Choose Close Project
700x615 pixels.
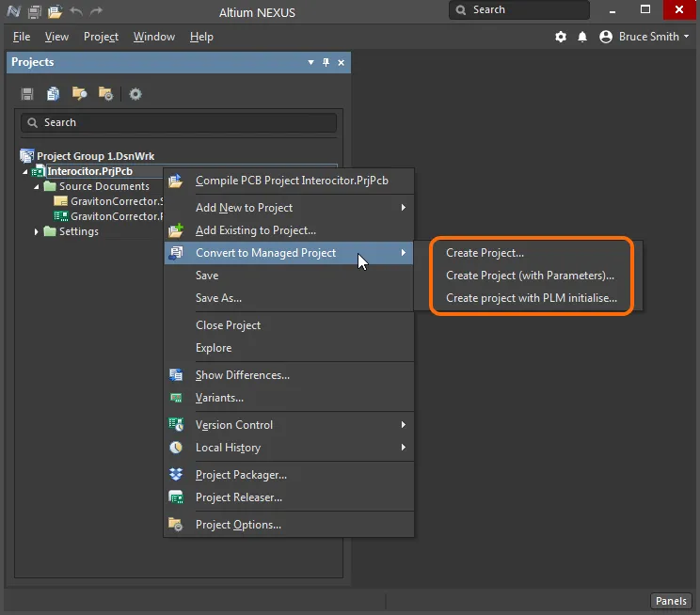pos(289,325)
